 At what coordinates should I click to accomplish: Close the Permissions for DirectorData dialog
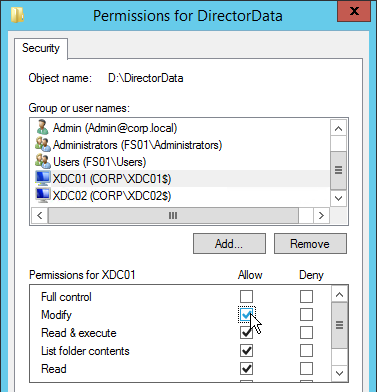tap(354, 11)
